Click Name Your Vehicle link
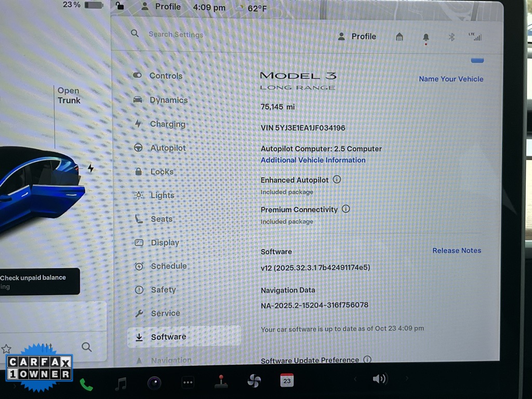532x399 pixels. (451, 79)
